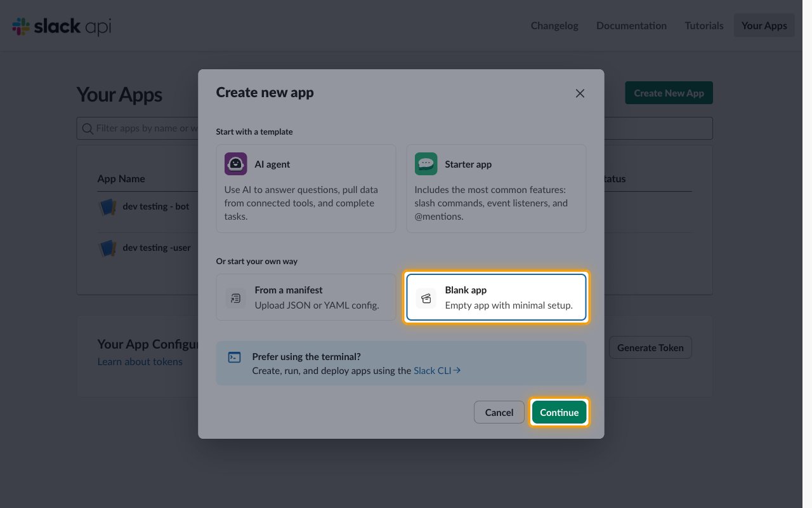Viewport: 812px width, 508px height.
Task: Open the dev testing -user app
Action: click(x=157, y=248)
